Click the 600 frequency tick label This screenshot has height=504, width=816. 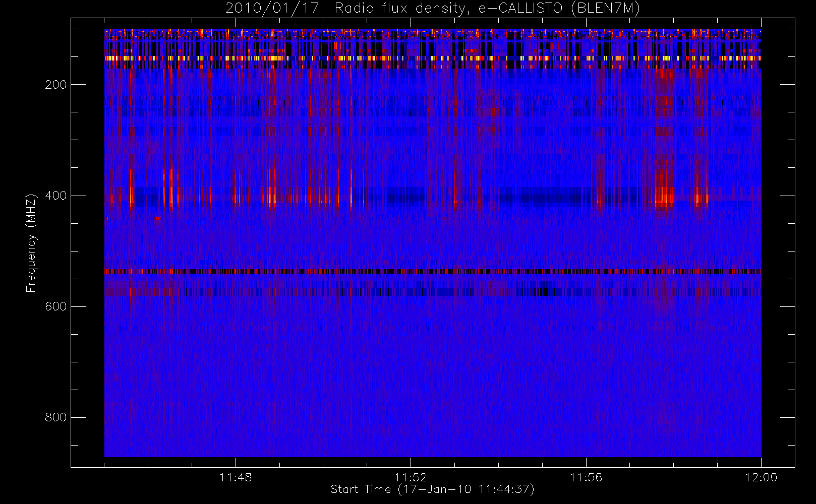(x=55, y=306)
